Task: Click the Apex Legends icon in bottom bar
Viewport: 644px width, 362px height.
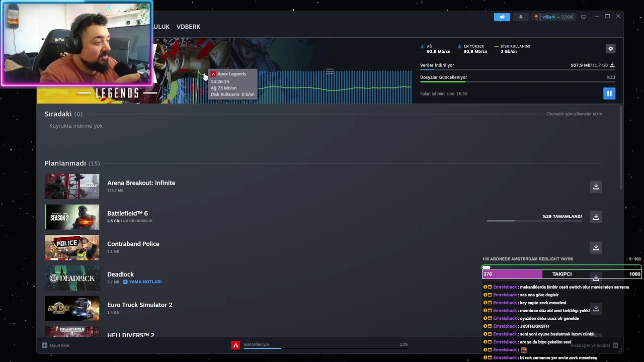Action: click(235, 345)
